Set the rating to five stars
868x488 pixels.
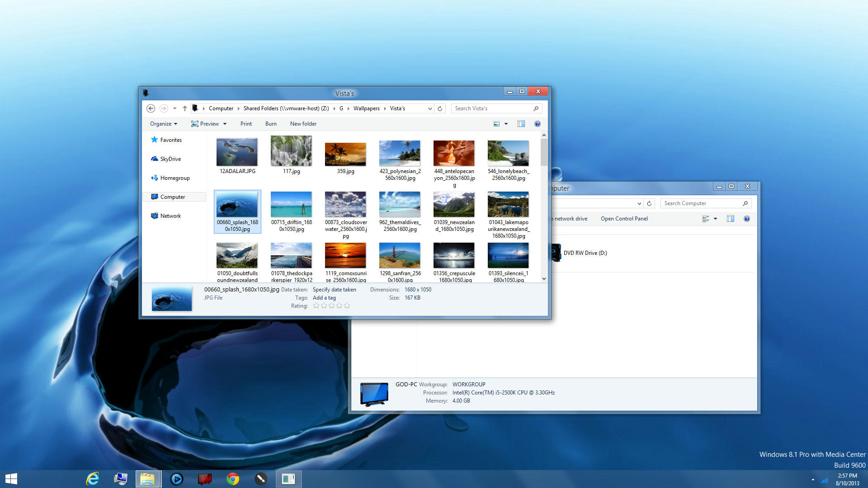click(347, 306)
